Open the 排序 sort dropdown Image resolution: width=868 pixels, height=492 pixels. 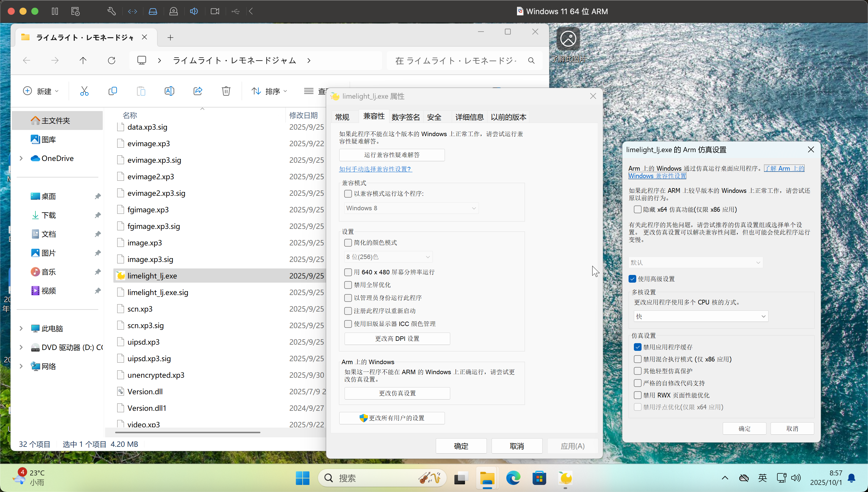(x=269, y=91)
